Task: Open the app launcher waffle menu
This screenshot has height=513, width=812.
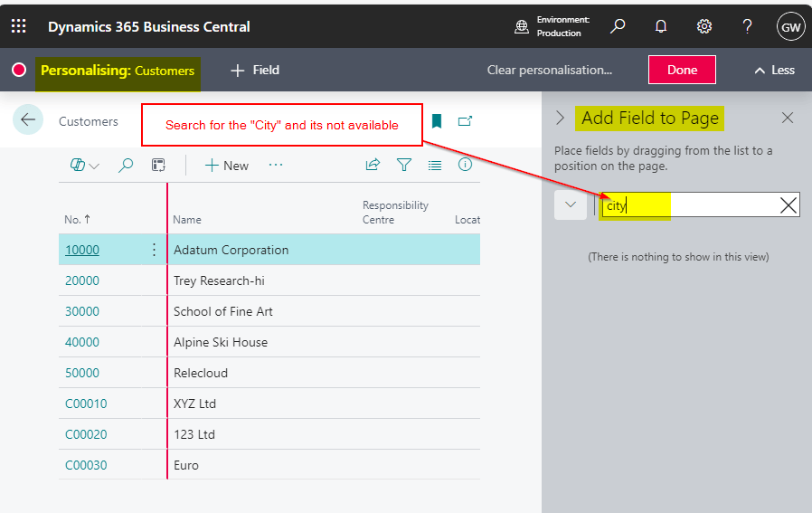Action: click(18, 26)
